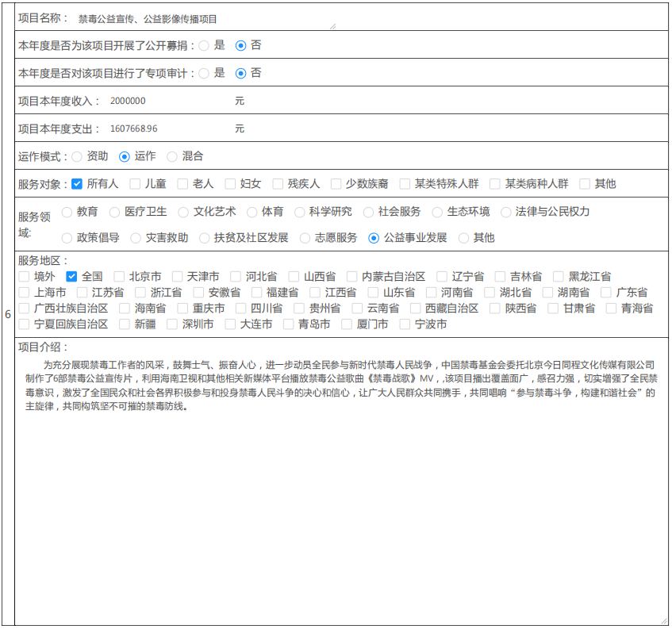Check 北京市 in service regions
The height and width of the screenshot is (629, 672).
click(x=119, y=277)
